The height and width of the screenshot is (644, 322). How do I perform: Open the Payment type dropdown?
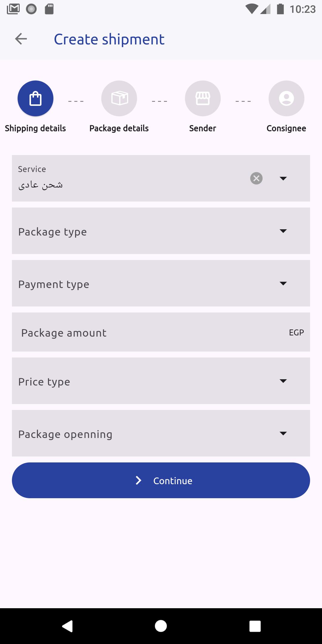(x=161, y=283)
